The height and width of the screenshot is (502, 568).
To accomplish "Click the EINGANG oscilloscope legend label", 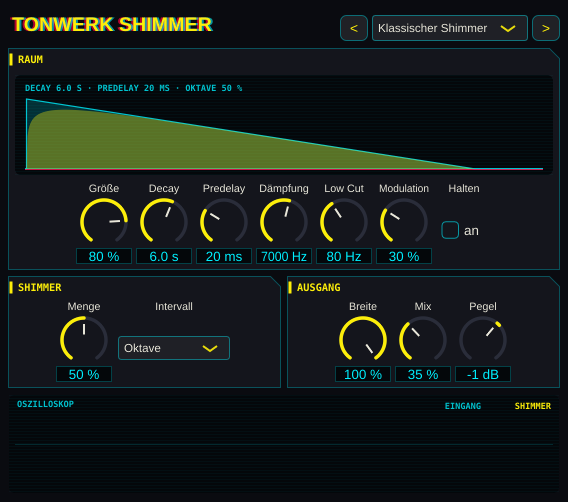I will pos(463,406).
